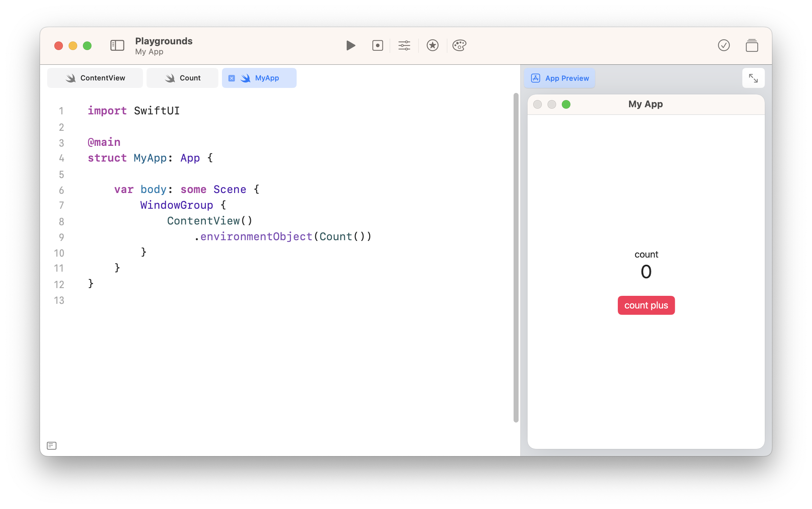812x509 pixels.
Task: Select the MyApp tab label
Action: (x=267, y=78)
